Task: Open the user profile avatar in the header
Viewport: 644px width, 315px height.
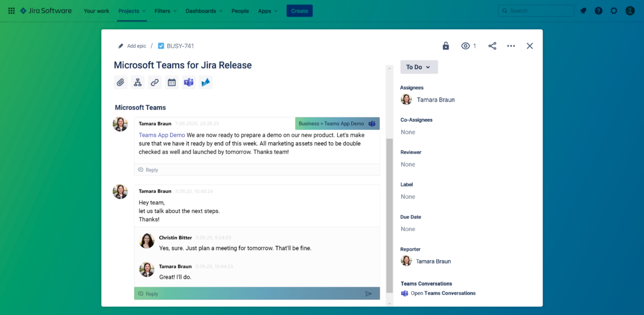Action: point(630,11)
